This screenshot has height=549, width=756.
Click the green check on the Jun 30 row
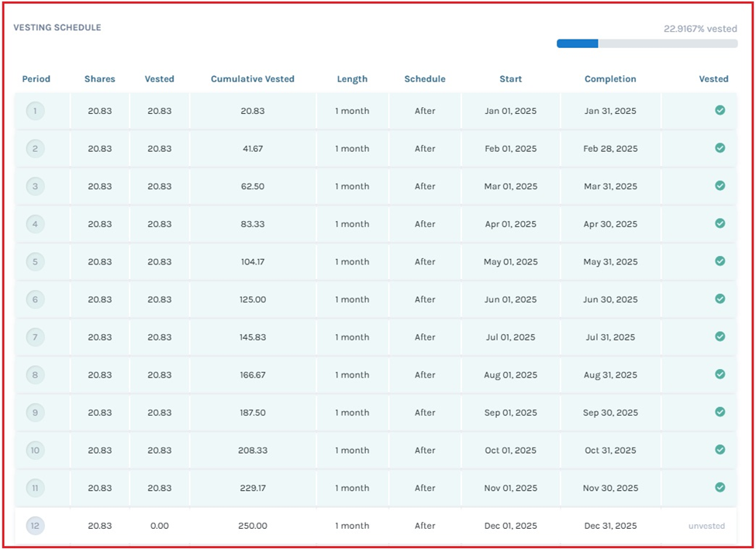(x=720, y=299)
